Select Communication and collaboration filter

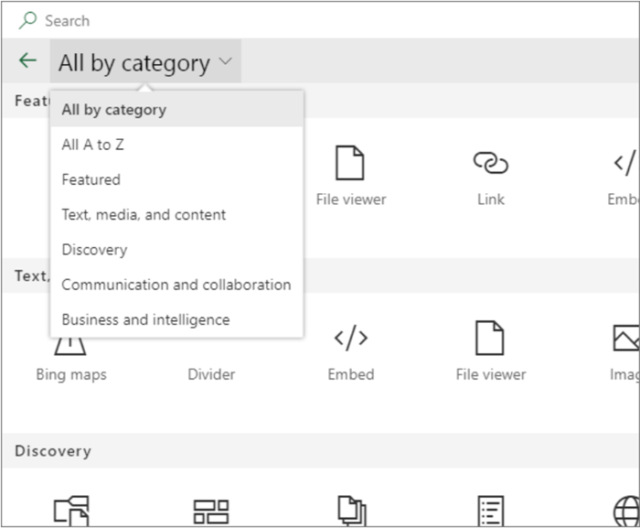click(176, 285)
